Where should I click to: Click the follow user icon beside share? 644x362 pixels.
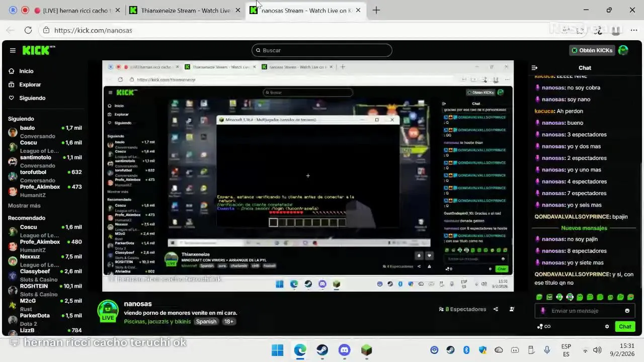(x=512, y=309)
